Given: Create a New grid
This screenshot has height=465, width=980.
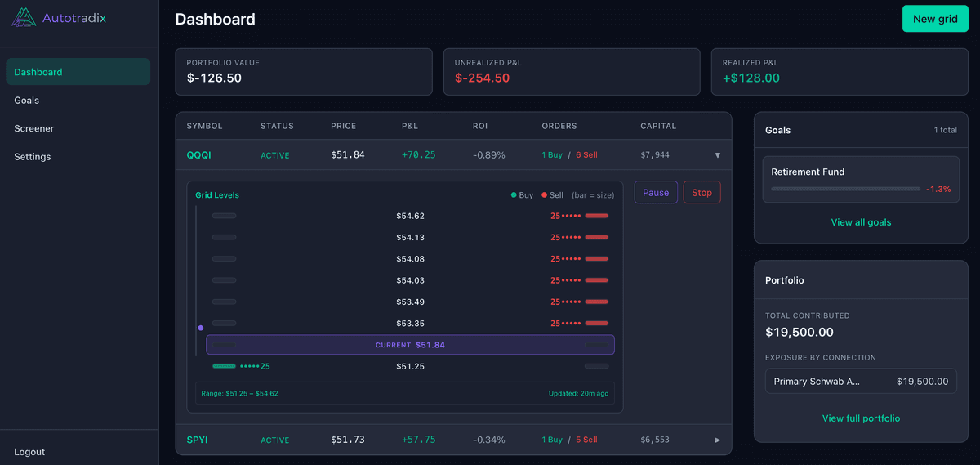Looking at the screenshot, I should 935,19.
